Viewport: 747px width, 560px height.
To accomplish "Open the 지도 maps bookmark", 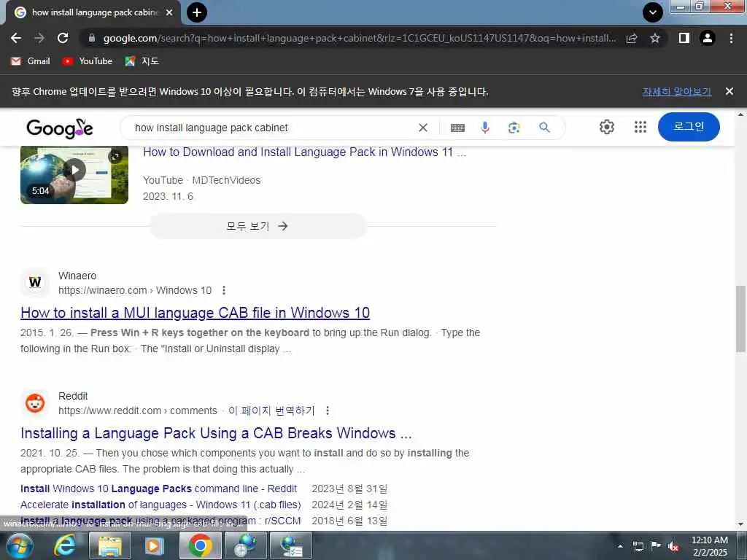I will pos(142,61).
